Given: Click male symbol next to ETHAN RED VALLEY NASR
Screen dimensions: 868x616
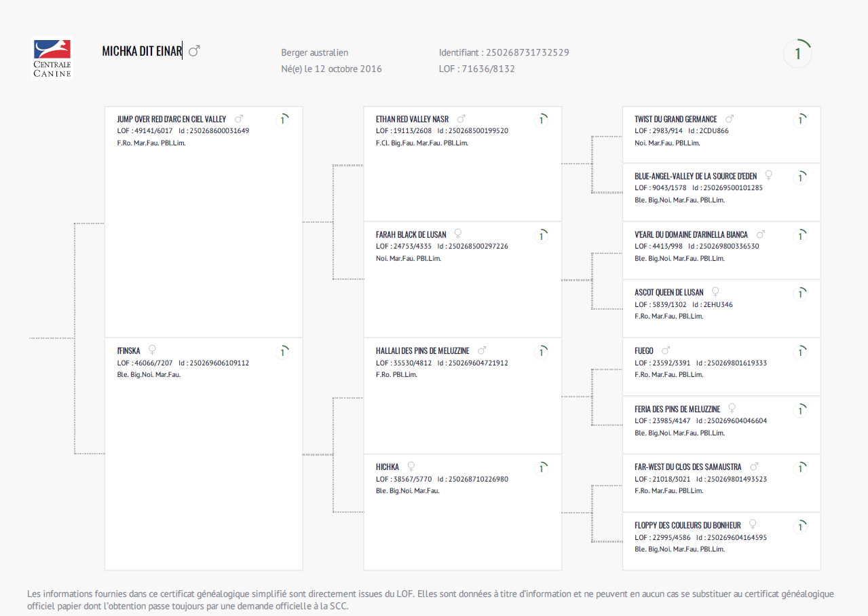Looking at the screenshot, I should point(461,119).
